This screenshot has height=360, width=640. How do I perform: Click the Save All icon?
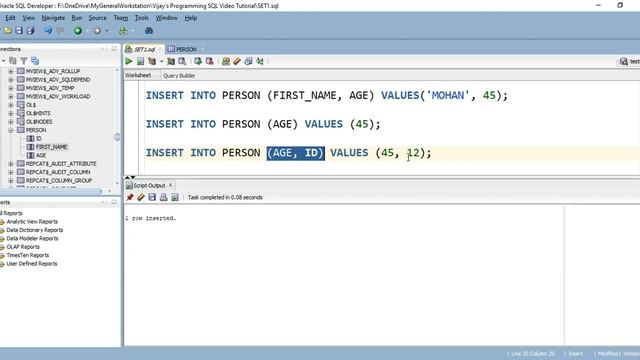coord(30,31)
